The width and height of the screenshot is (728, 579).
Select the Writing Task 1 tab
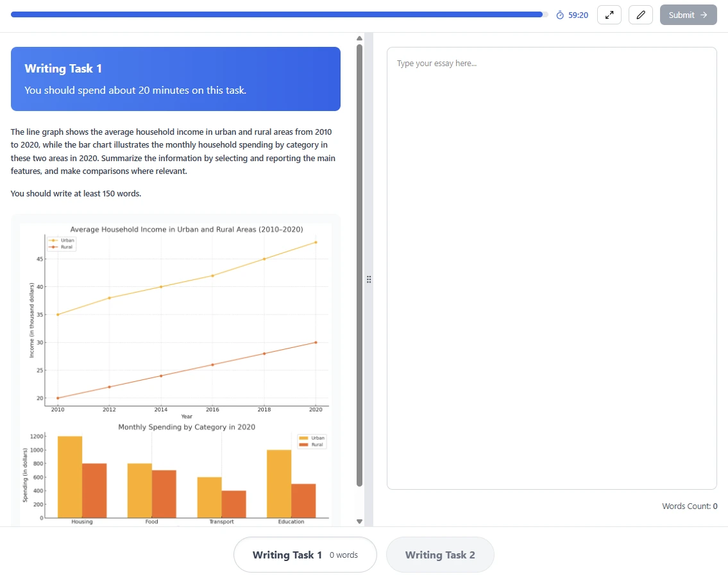point(305,555)
